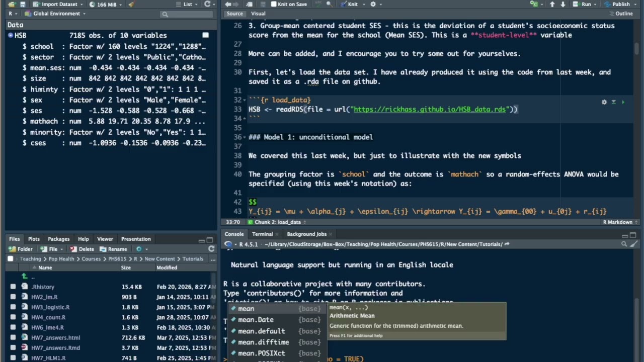Image resolution: width=644 pixels, height=362 pixels.
Task: Open the Chunk 2: load_data navigator
Action: pyautogui.click(x=277, y=222)
